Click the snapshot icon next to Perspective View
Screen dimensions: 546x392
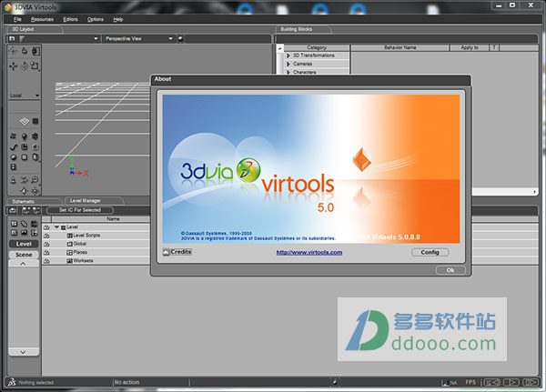pyautogui.click(x=180, y=39)
